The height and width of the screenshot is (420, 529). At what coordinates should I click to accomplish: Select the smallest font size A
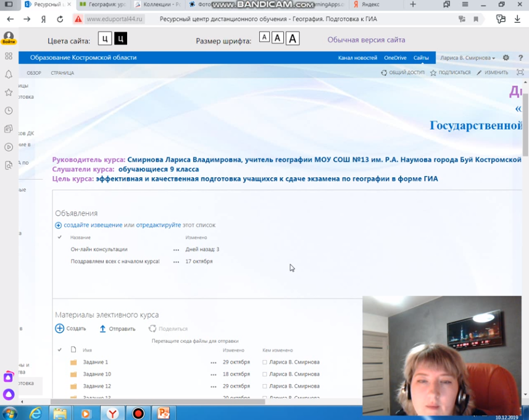(264, 37)
